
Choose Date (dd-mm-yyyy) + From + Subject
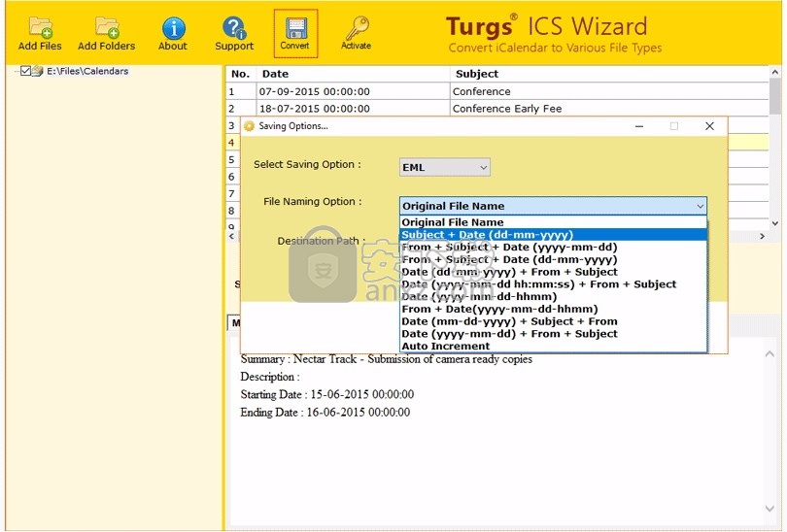(553, 272)
